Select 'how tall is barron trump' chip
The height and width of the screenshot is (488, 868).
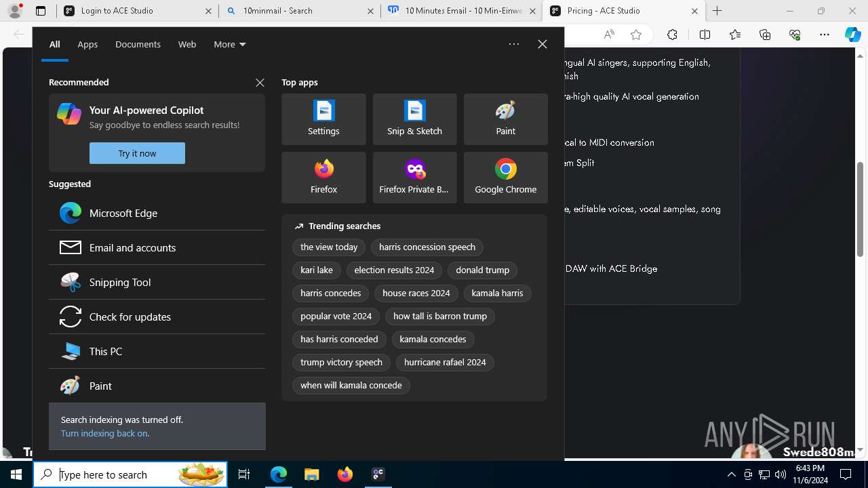coord(440,317)
